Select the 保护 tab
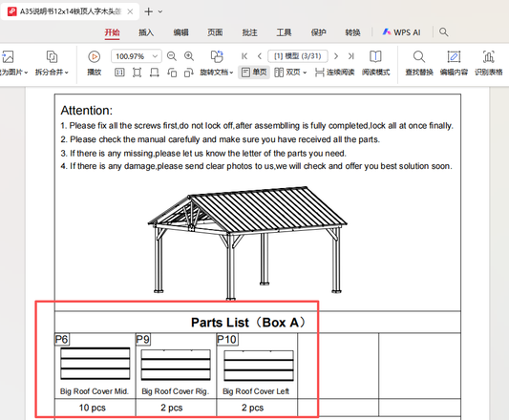 click(318, 32)
